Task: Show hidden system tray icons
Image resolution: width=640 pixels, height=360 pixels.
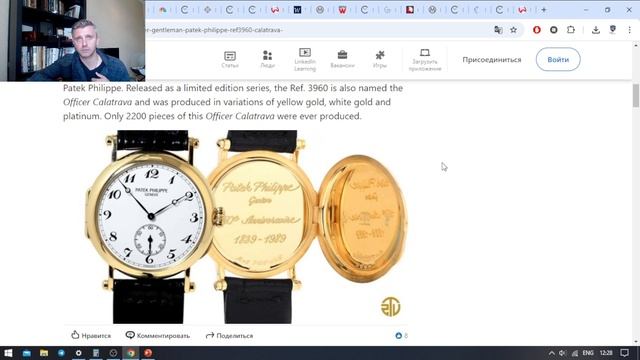Action: point(551,353)
